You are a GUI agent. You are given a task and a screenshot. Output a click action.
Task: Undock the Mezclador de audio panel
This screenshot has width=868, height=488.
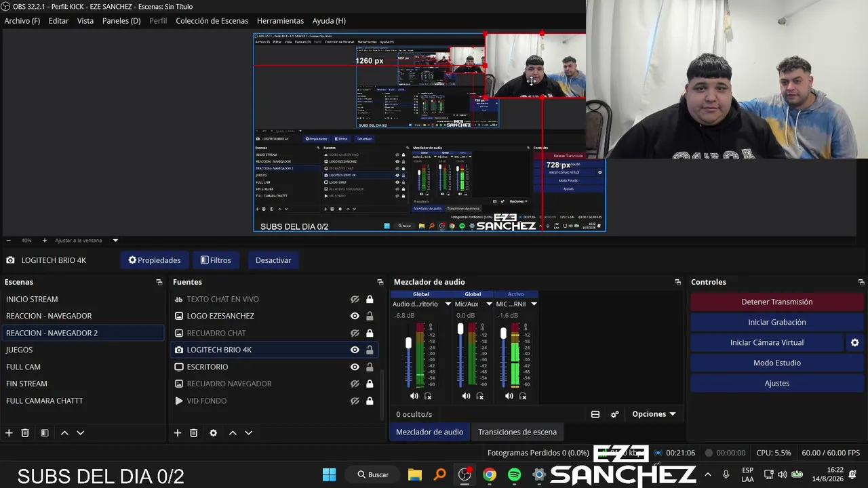click(677, 282)
